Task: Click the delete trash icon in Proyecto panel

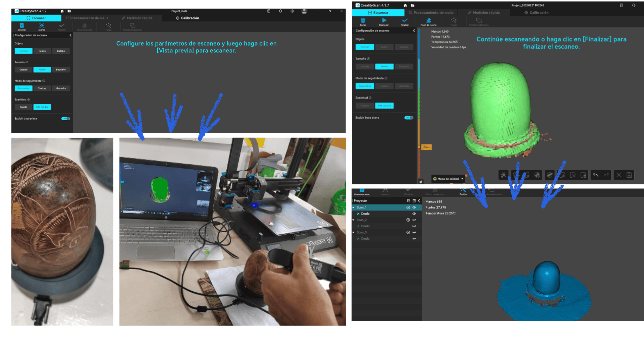Action: 414,201
